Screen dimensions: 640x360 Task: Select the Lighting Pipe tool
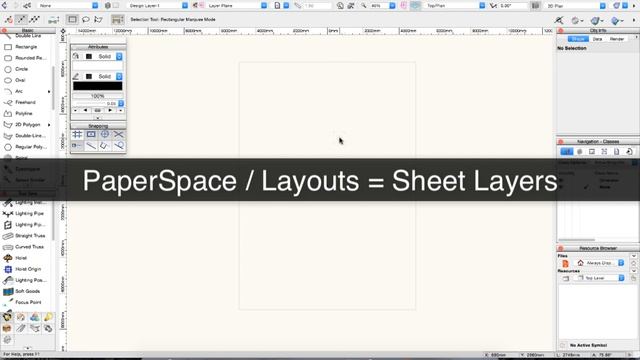point(24,213)
